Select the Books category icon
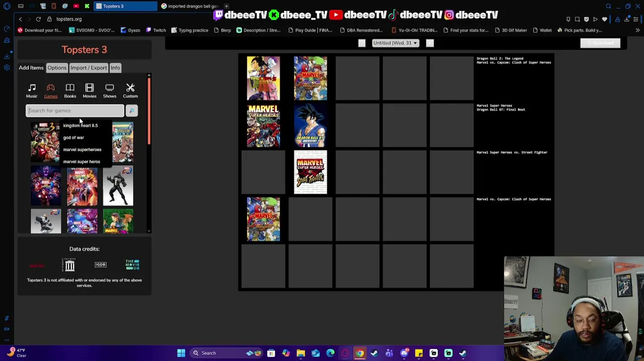644x361 pixels. point(70,91)
